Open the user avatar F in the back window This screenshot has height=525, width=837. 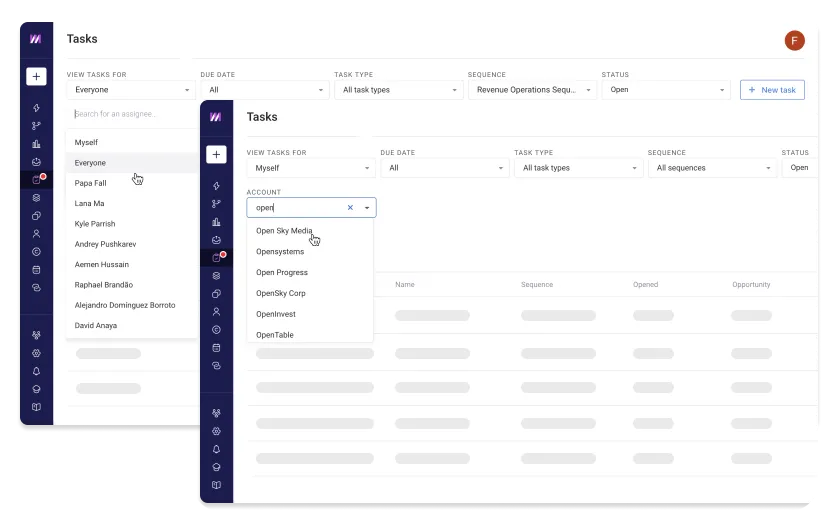click(x=794, y=41)
